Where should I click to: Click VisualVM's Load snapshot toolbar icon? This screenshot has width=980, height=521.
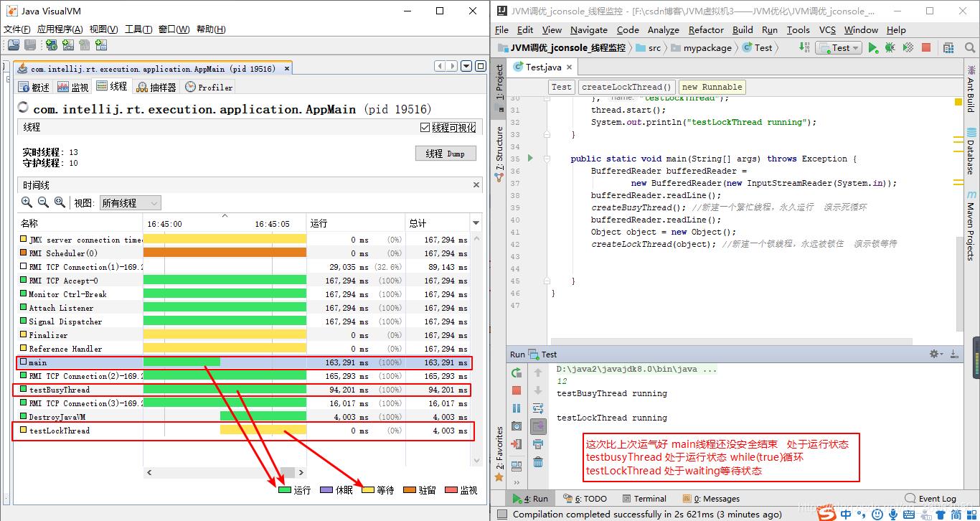[x=13, y=45]
